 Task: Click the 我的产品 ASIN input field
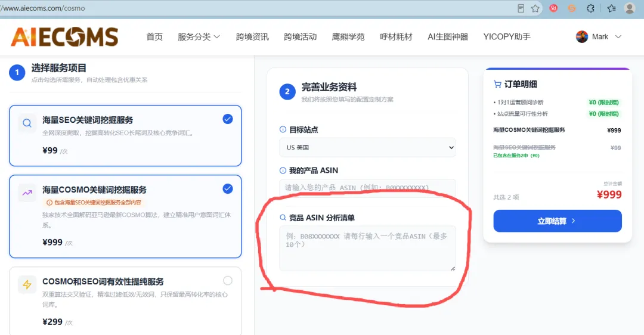[367, 188]
